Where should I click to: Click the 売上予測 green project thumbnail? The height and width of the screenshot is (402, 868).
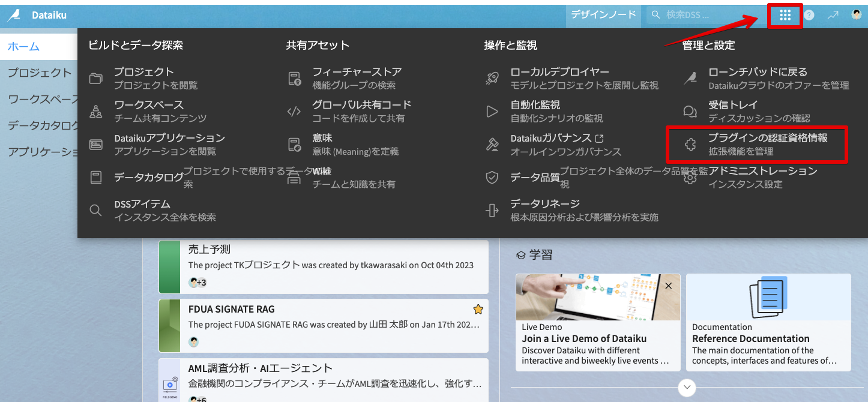click(169, 266)
